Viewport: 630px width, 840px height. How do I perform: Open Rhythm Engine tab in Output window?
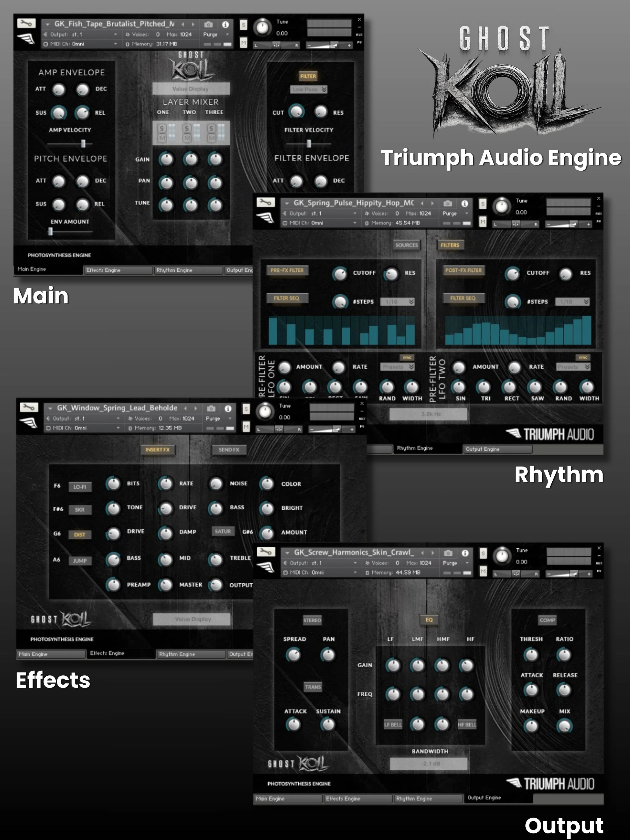point(428,799)
